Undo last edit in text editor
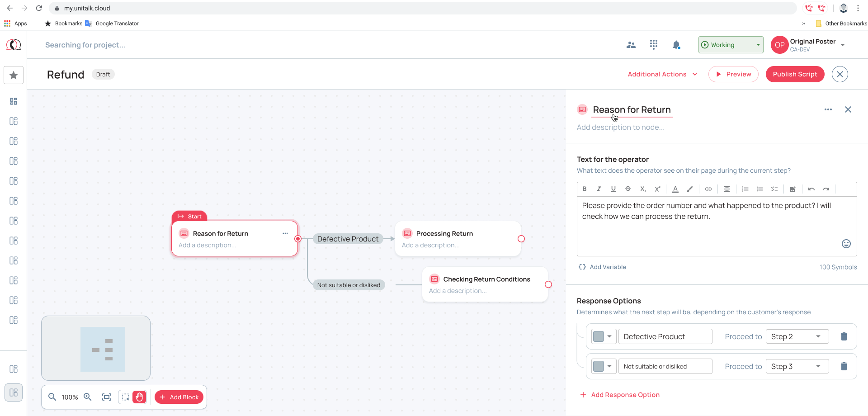This screenshot has width=868, height=416. 811,189
